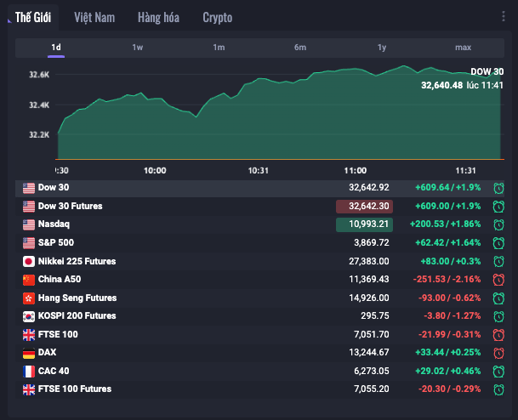
Task: Open the Nikkei 225 Futures index
Action: point(77,261)
